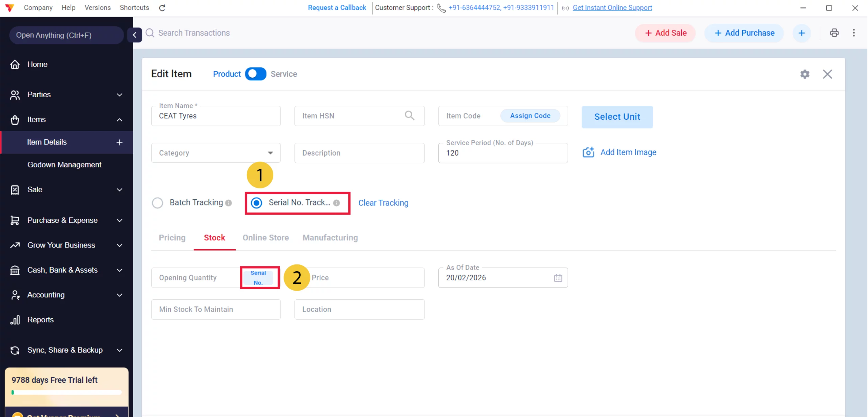Screen dimensions: 868x417
Task: Click the sidebar collapse arrow button
Action: pyautogui.click(x=135, y=35)
